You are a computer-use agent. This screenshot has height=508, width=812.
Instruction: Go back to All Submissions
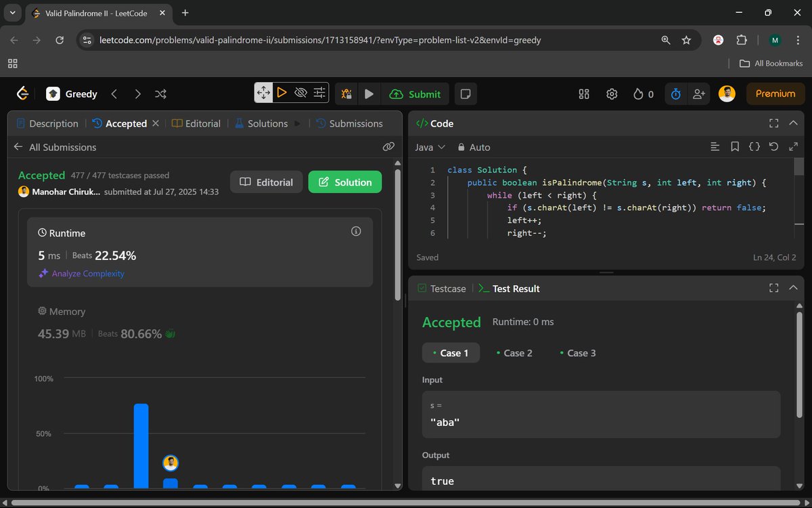55,147
